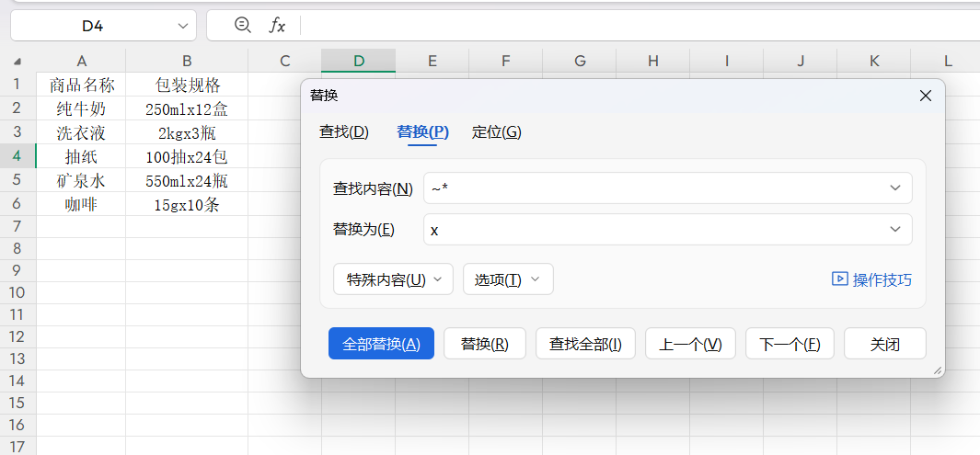Select column D header
The width and height of the screenshot is (980, 455).
click(359, 61)
